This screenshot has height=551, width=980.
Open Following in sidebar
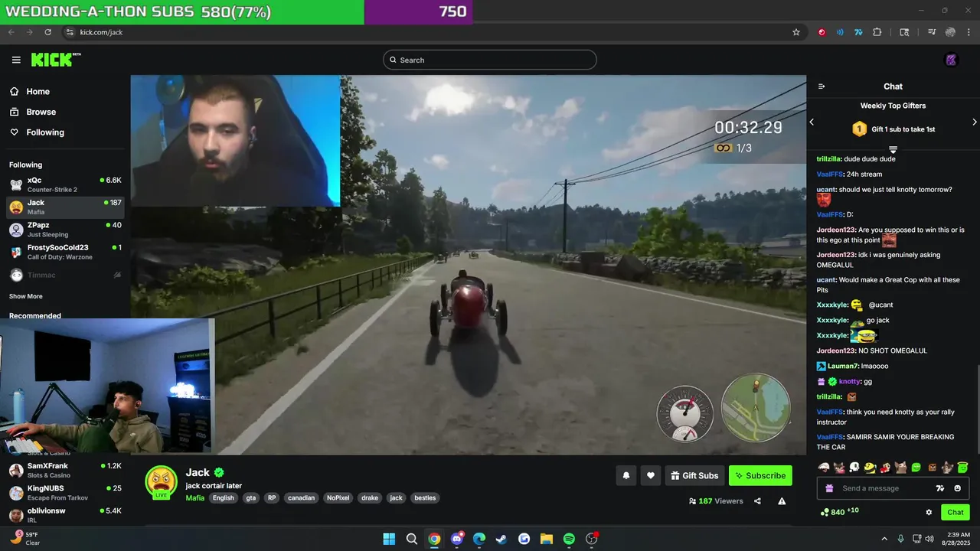coord(37,132)
